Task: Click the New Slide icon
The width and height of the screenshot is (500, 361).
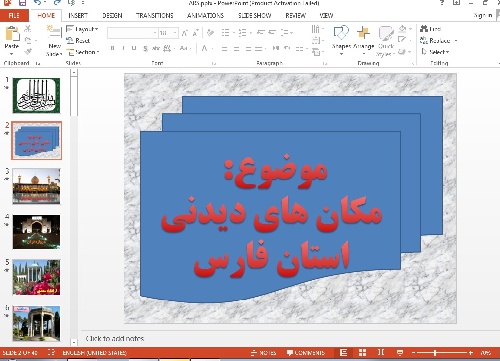Action: tap(54, 33)
